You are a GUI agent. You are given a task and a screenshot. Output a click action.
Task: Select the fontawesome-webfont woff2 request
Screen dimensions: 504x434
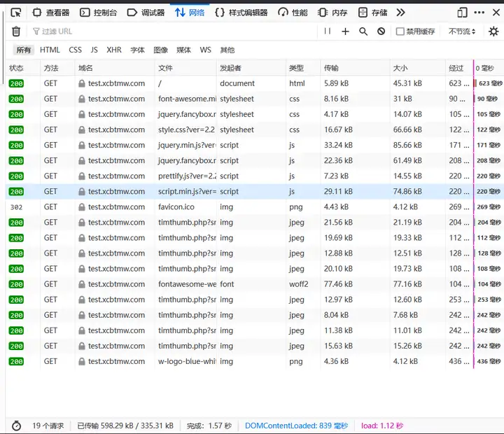click(x=255, y=284)
